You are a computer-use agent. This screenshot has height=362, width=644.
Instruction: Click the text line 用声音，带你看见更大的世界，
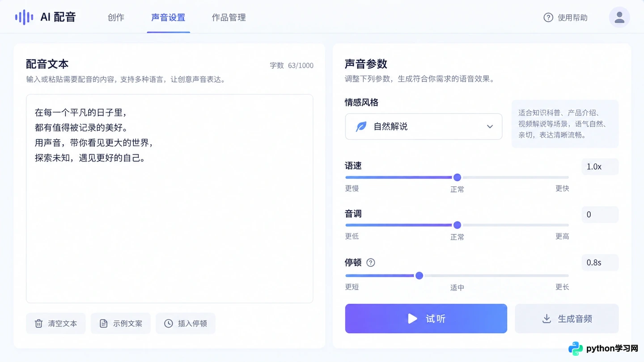coord(95,143)
